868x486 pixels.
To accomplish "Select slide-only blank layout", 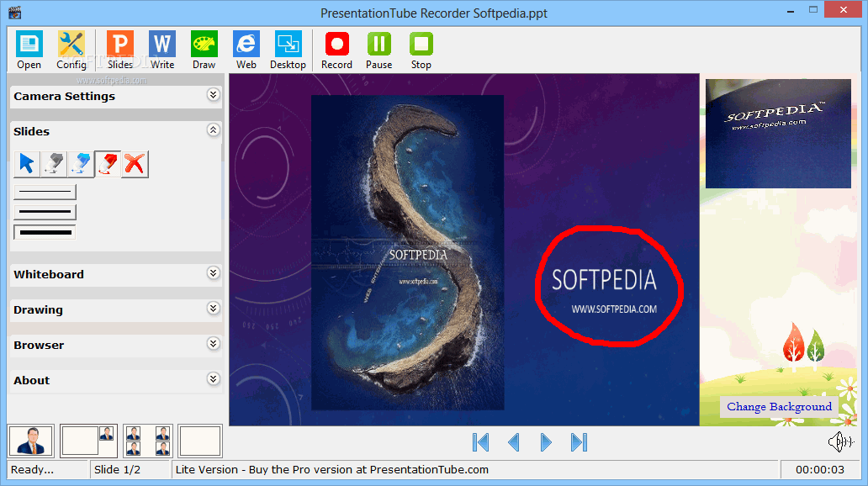I will point(200,441).
